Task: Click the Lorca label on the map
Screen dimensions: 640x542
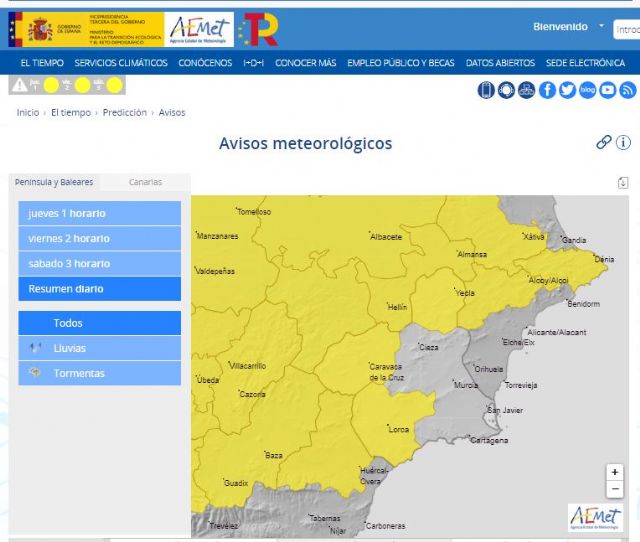Action: pos(399,429)
